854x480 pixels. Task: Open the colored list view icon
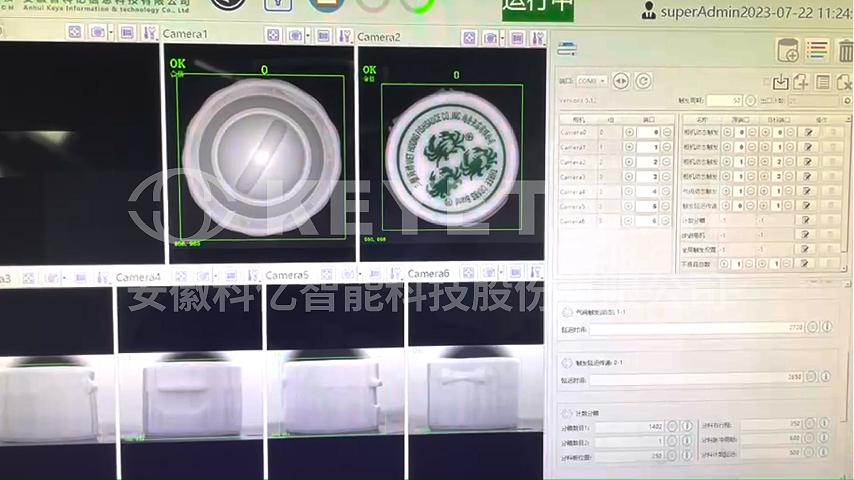click(x=817, y=50)
